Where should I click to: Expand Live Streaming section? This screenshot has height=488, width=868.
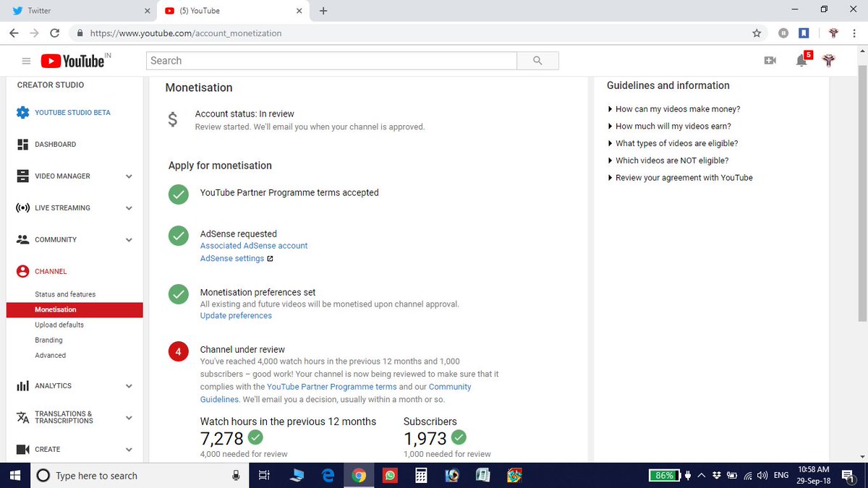(129, 208)
